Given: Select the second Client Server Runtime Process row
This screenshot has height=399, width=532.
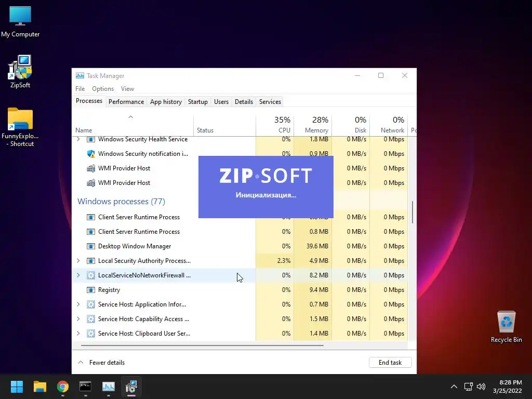Looking at the screenshot, I should click(x=240, y=232).
